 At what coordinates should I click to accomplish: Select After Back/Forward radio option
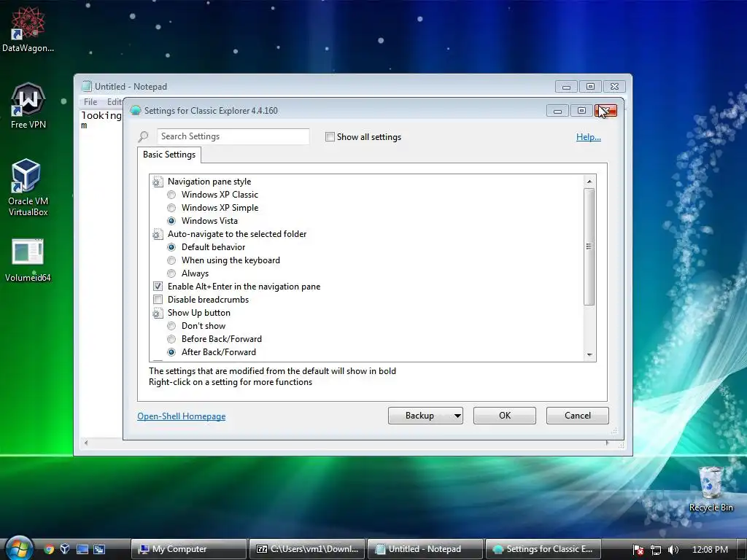tap(171, 352)
